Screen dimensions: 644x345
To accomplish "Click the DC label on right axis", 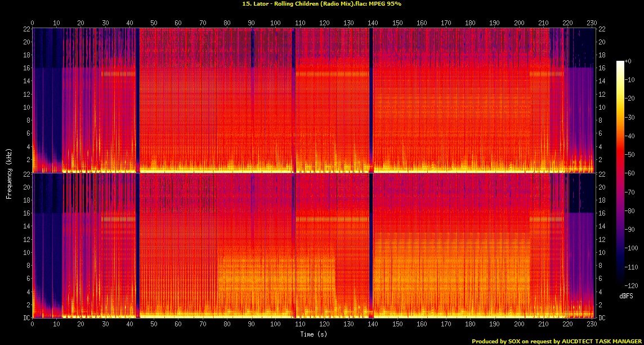I will (x=602, y=318).
